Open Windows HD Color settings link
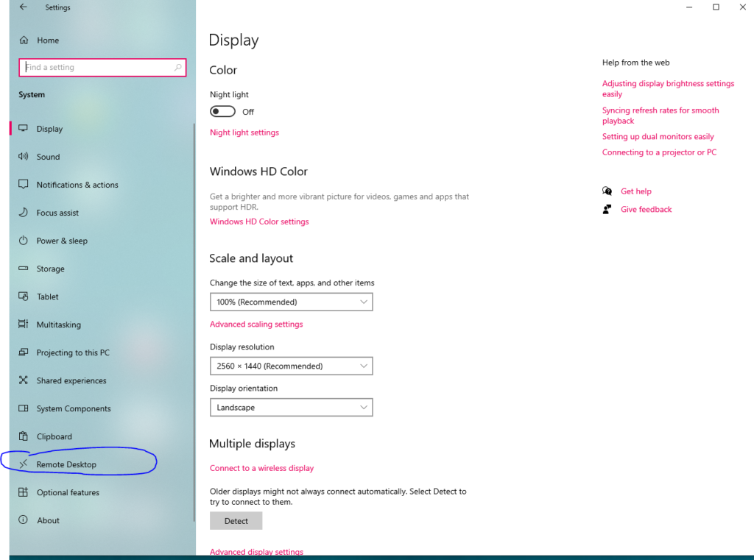The height and width of the screenshot is (560, 754). pos(259,221)
